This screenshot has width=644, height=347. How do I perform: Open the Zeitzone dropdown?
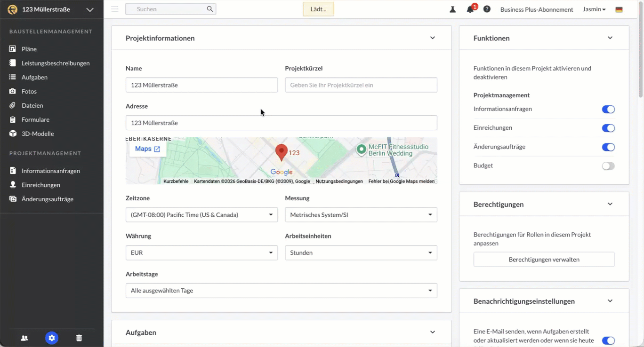point(201,215)
